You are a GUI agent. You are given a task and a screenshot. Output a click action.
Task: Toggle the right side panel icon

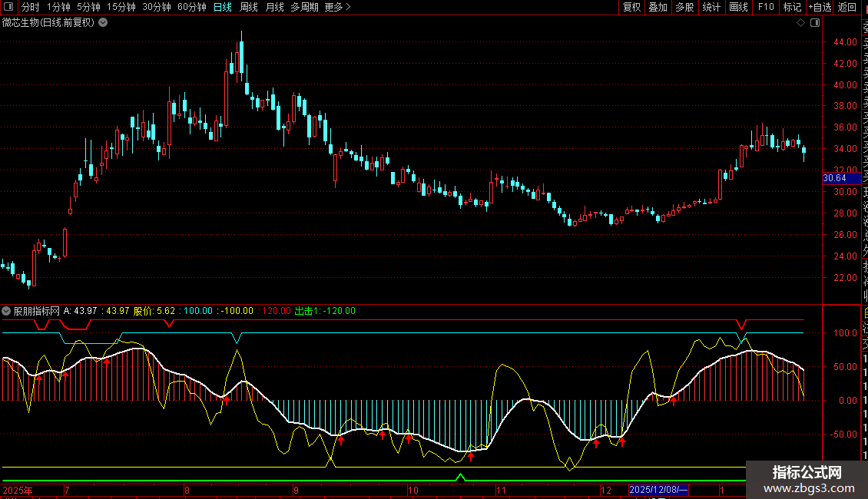tap(814, 23)
